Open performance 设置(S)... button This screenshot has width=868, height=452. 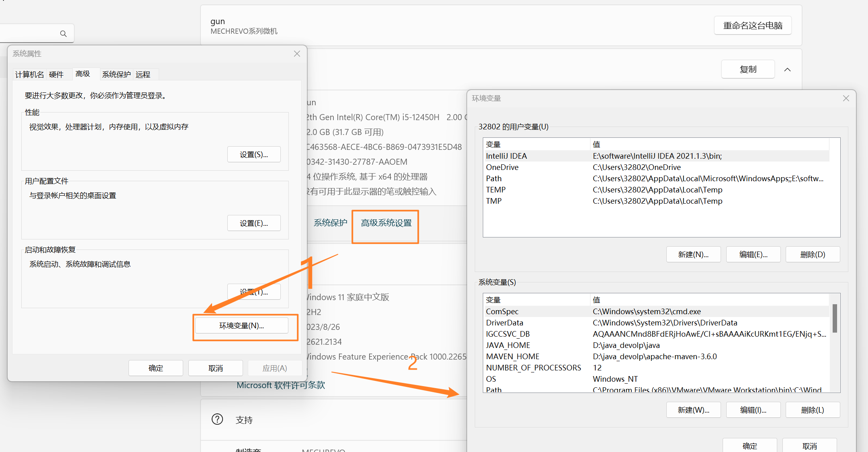coord(254,155)
